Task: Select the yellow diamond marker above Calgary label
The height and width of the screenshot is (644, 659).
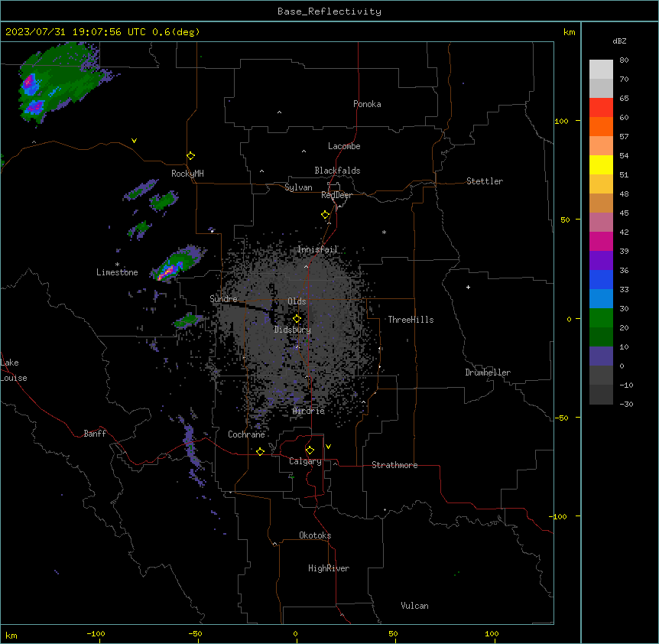Action: click(x=310, y=450)
